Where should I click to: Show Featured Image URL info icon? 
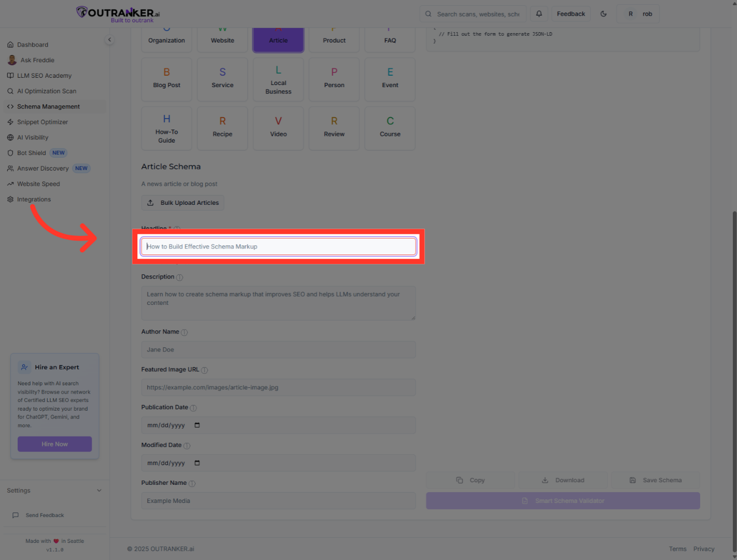205,370
